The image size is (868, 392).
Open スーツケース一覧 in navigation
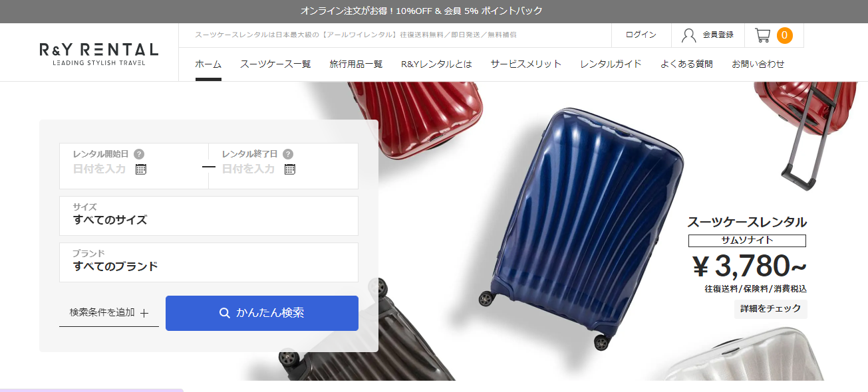[275, 64]
